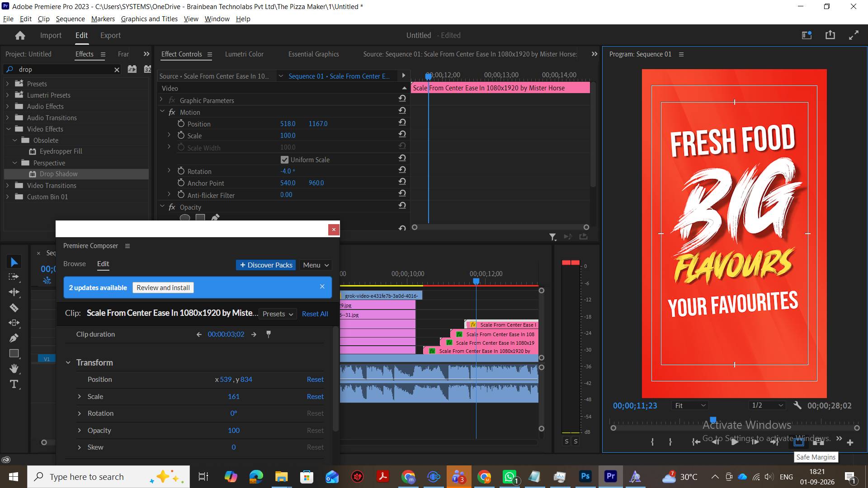Screen dimensions: 868x488
Task: Select the Pen tool in the toolbar
Action: [14, 338]
